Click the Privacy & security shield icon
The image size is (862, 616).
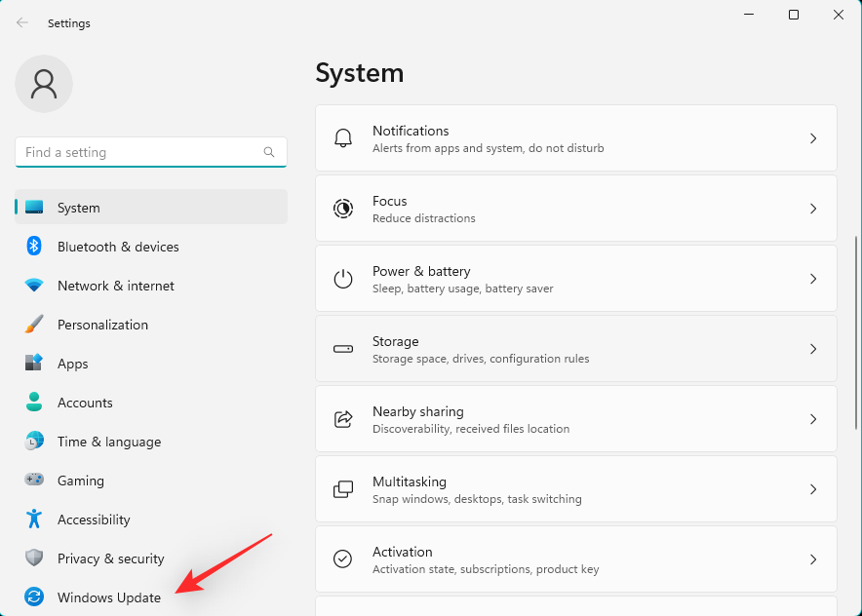(34, 558)
